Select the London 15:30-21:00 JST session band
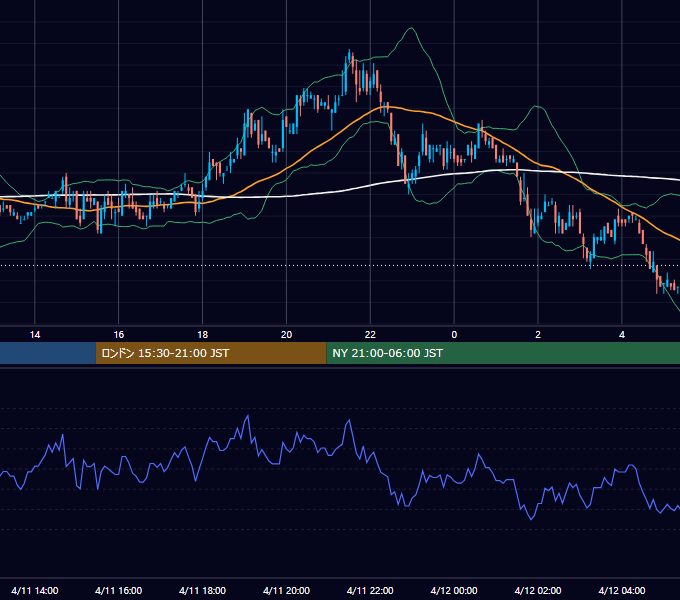Screen dimensions: 680x600 pyautogui.click(x=211, y=353)
